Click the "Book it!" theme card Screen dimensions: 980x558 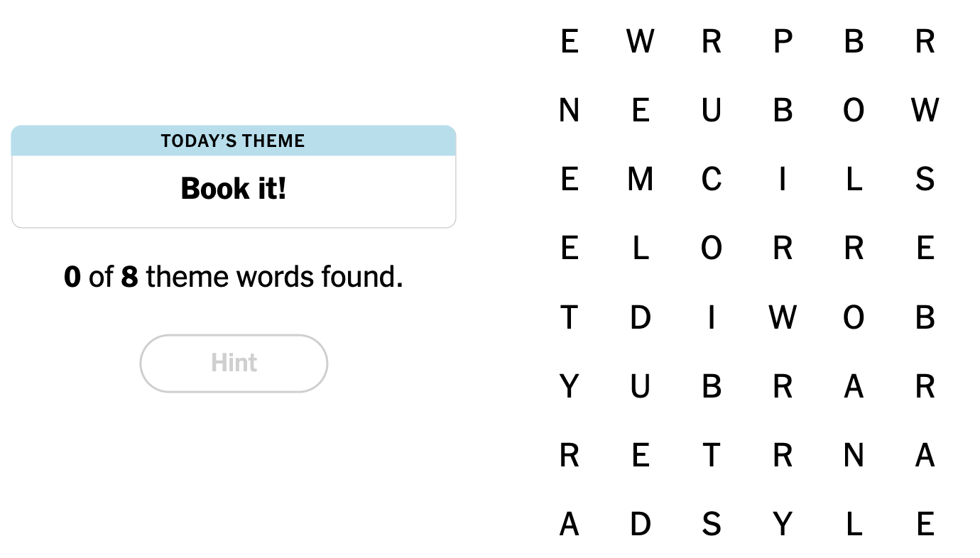click(x=234, y=189)
